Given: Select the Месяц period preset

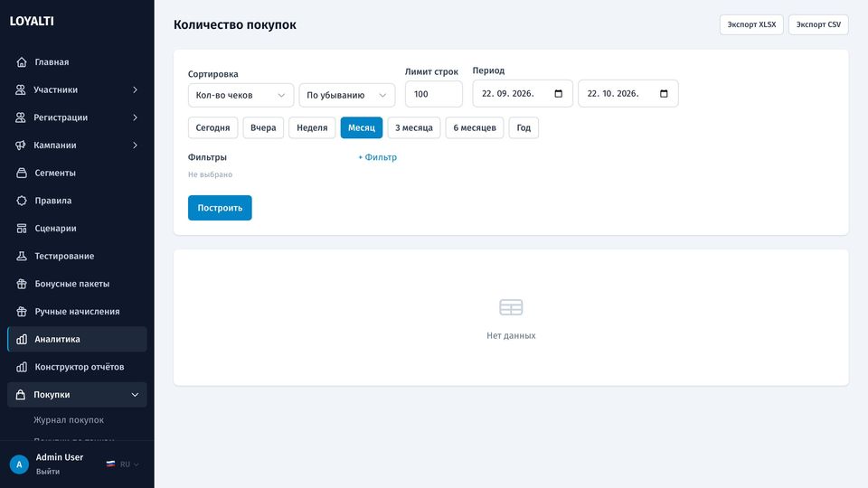Looking at the screenshot, I should tap(362, 127).
